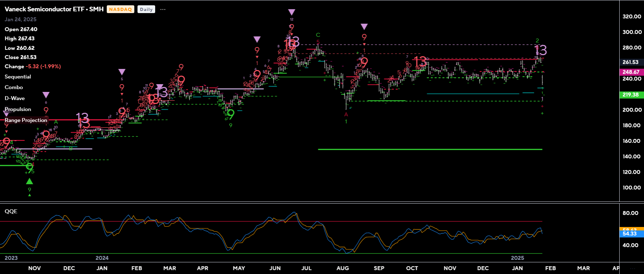
Task: Click the OCT label on the time axis
Action: coord(412,268)
